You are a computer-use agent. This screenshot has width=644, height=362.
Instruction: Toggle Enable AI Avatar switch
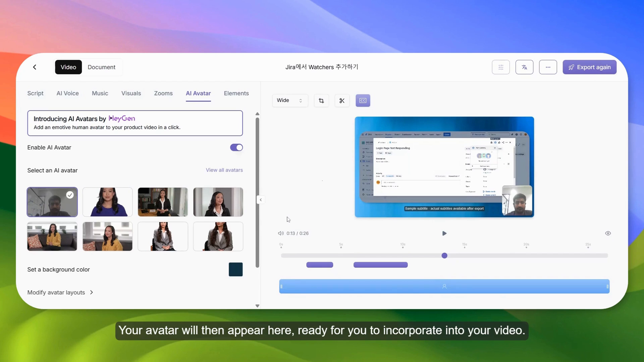tap(236, 147)
